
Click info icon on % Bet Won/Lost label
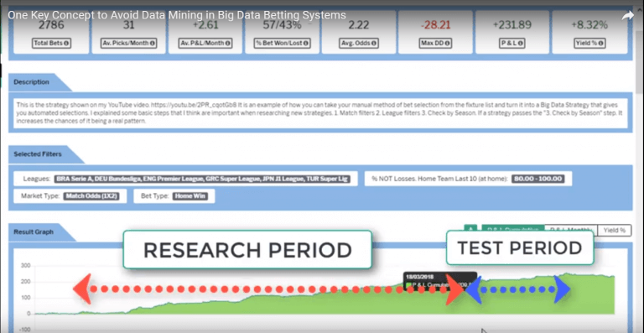coord(306,43)
